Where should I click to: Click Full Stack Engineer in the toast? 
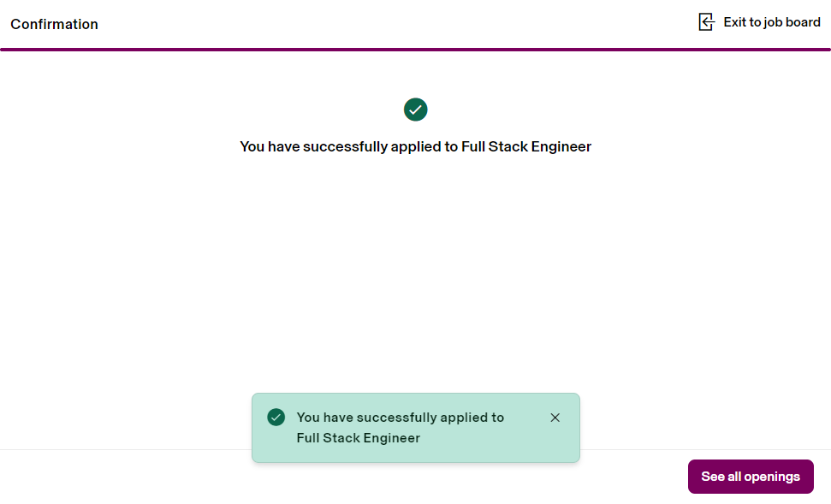[x=359, y=438]
